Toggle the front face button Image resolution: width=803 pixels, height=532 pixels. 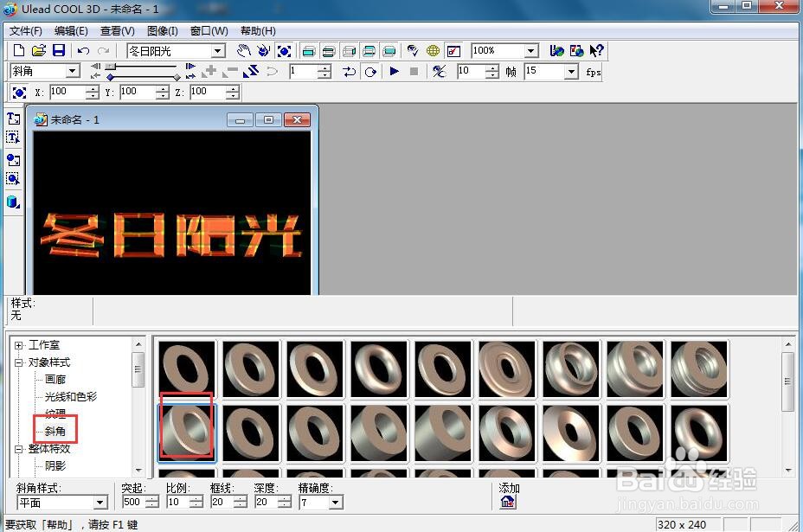coord(309,51)
